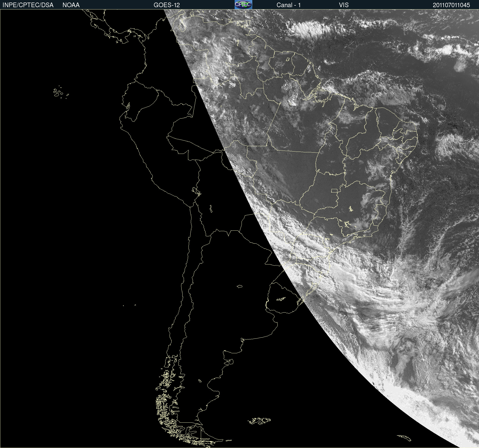Click the CPTEC logo in the header
The height and width of the screenshot is (448, 479).
(243, 5)
